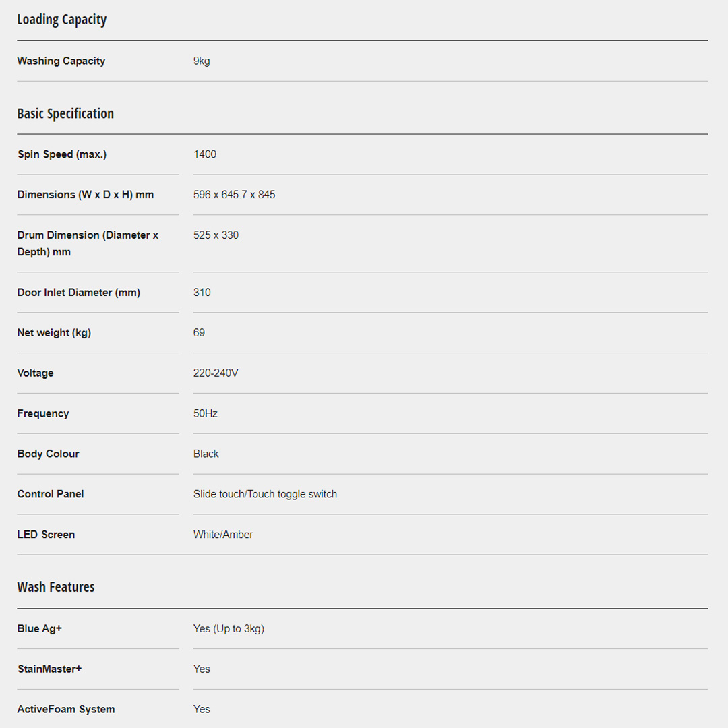Click the Blue Ag+ feature label
The height and width of the screenshot is (728, 728).
click(40, 628)
